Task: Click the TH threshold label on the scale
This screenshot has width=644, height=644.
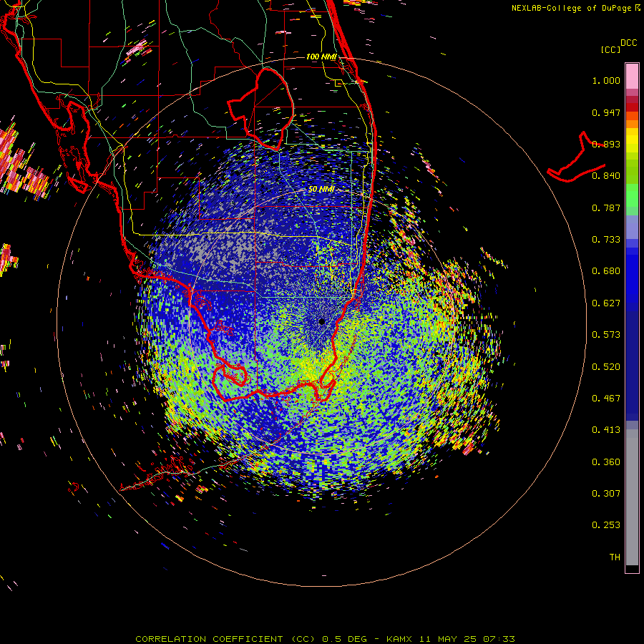Action: click(615, 557)
